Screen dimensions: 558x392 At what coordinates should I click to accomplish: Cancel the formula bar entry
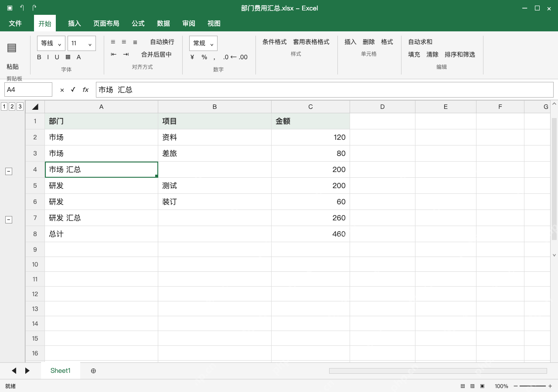pos(62,90)
